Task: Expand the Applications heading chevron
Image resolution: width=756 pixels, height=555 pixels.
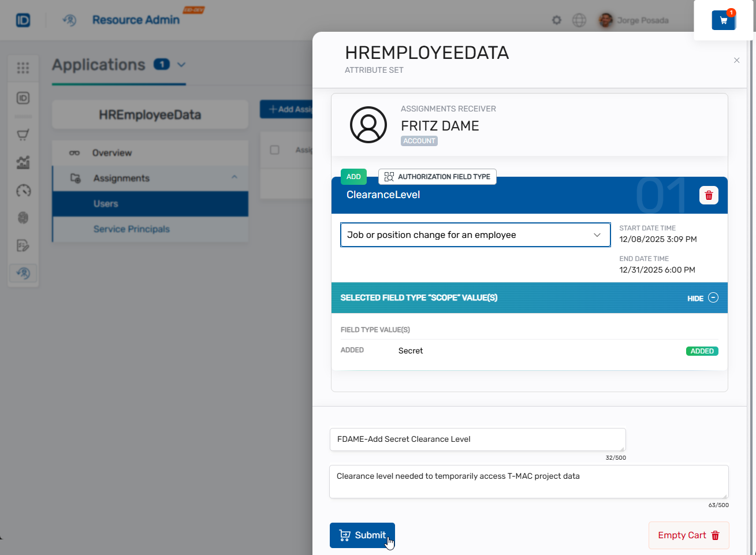Action: point(181,65)
